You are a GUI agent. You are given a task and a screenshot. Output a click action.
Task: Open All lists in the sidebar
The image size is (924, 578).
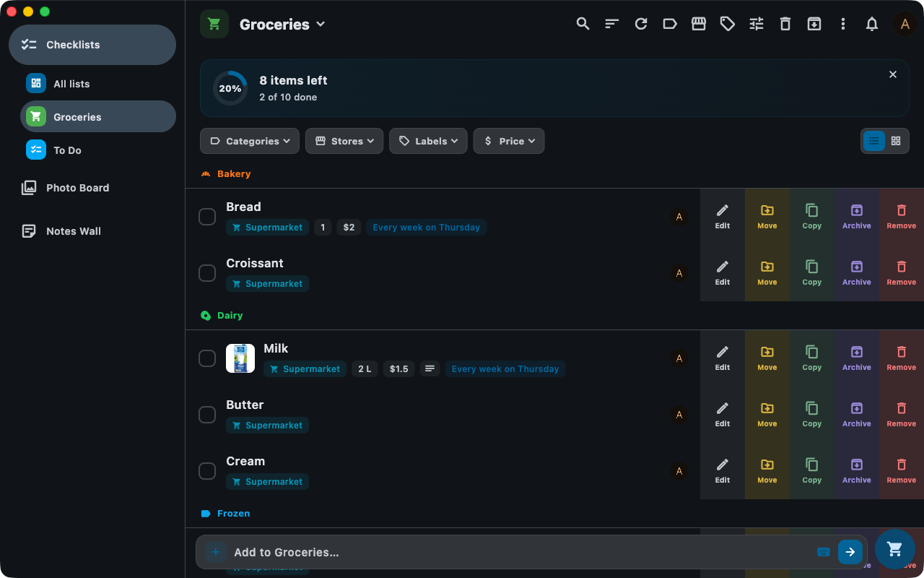tap(98, 84)
